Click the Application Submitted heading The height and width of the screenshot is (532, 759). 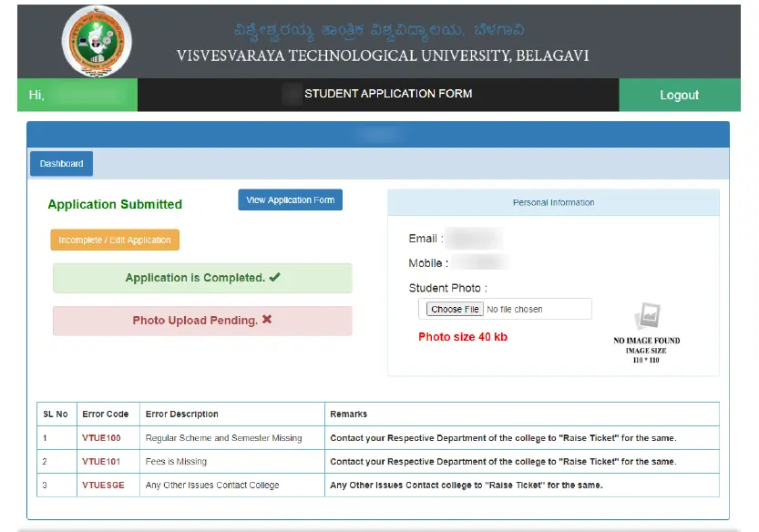click(115, 204)
